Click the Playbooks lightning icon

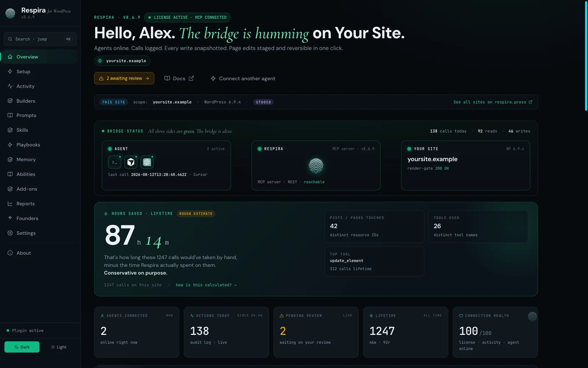point(10,145)
